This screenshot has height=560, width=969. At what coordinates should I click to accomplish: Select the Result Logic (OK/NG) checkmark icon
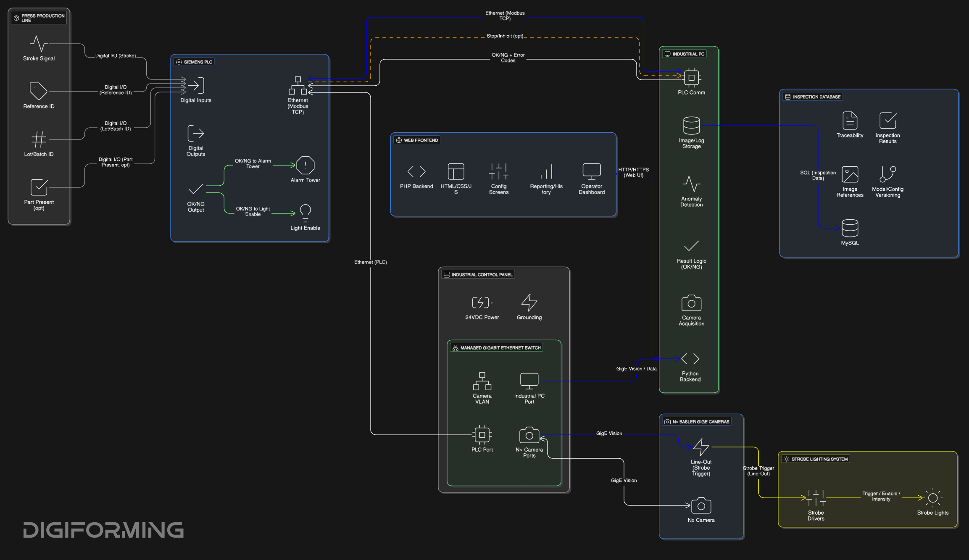[692, 246]
